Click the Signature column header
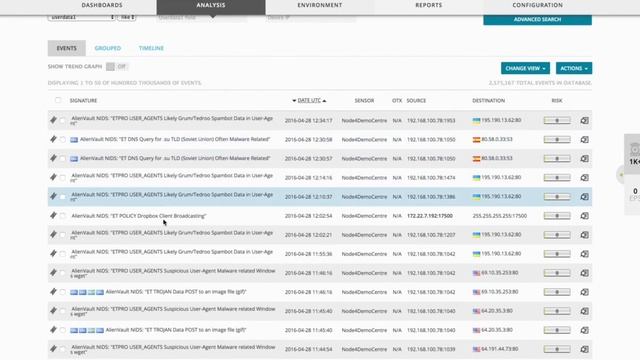The width and height of the screenshot is (640, 360). tap(83, 100)
